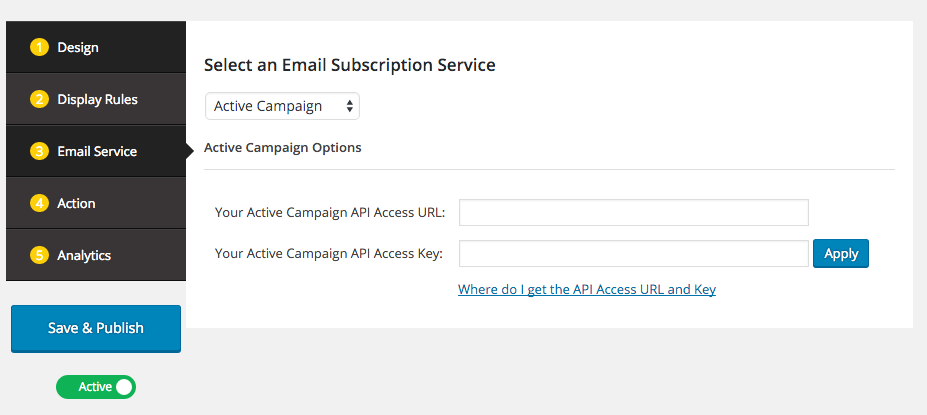
Task: Open the 'Where do I get the API' link
Action: point(587,289)
